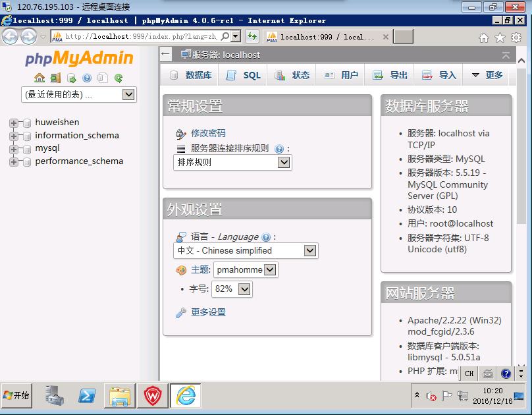Expand the mysql database node

[14, 149]
